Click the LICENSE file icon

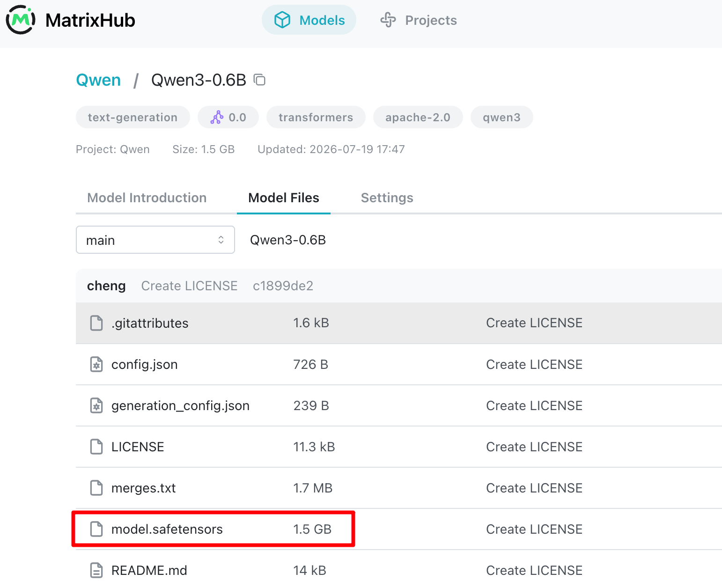pos(96,447)
